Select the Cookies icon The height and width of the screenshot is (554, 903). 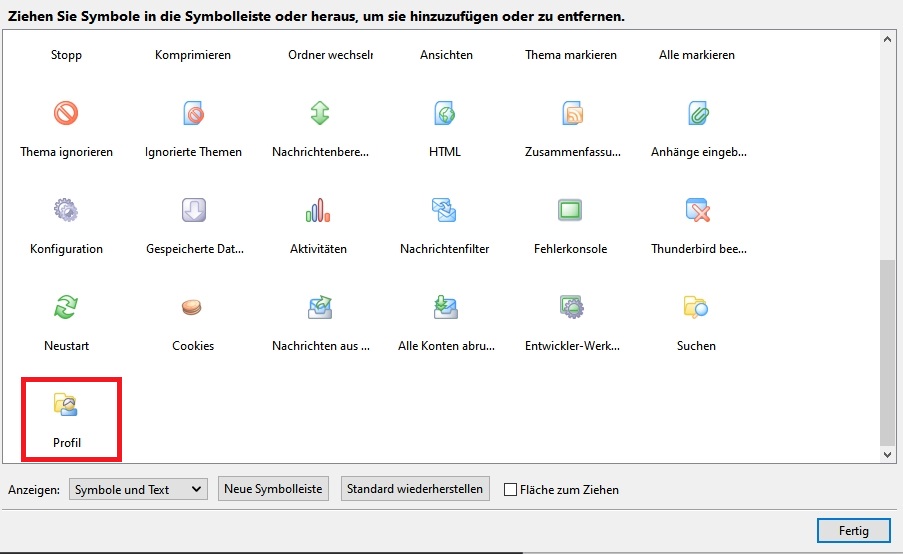click(193, 307)
